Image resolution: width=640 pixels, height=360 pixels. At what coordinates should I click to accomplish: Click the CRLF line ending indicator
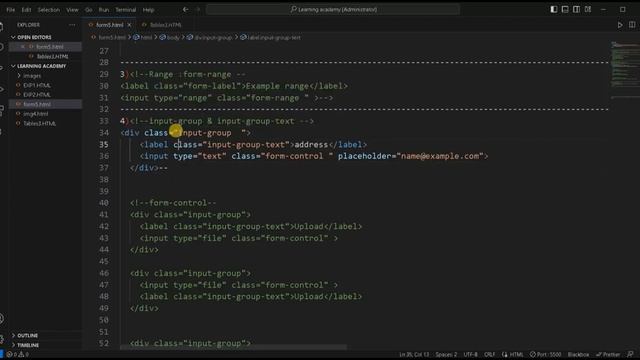click(x=489, y=355)
